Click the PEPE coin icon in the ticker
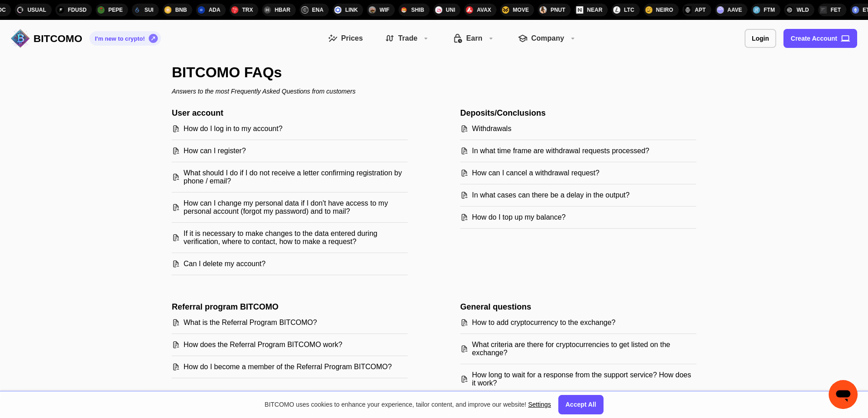Image resolution: width=868 pixels, height=418 pixels. point(102,9)
